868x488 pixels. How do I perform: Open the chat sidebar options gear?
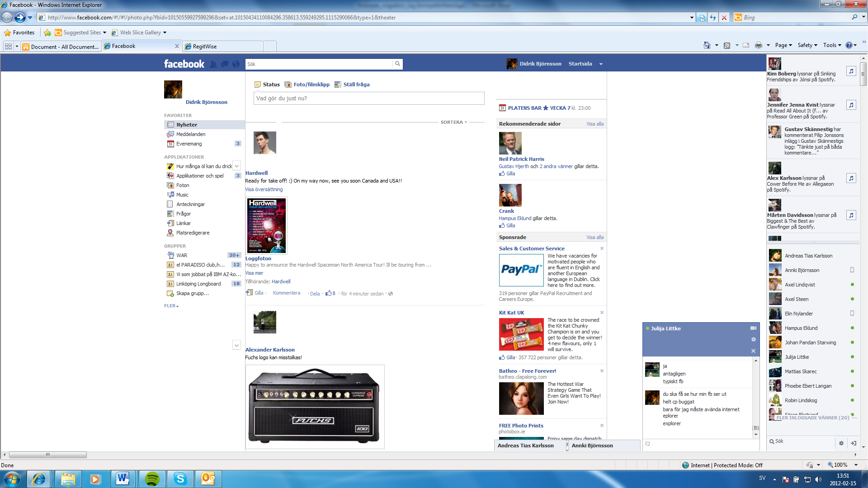pyautogui.click(x=841, y=443)
